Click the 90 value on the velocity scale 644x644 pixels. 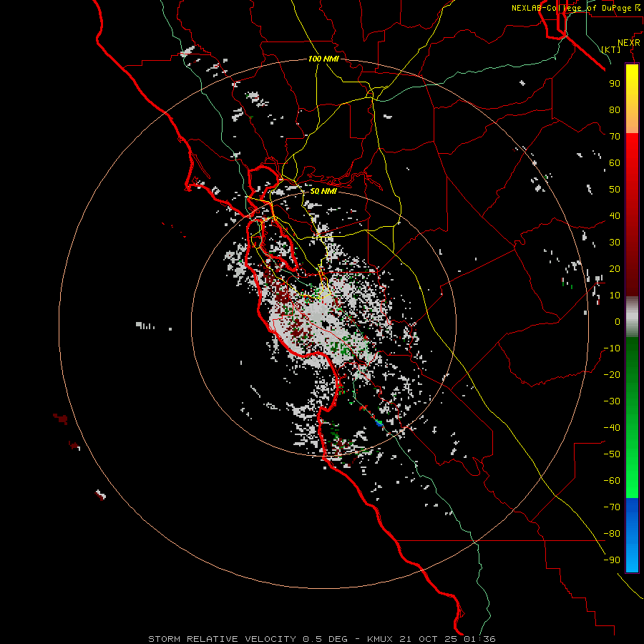pyautogui.click(x=615, y=84)
